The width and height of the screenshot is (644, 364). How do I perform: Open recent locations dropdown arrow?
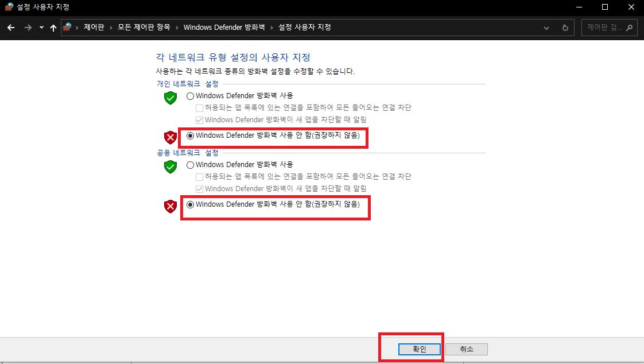(x=41, y=28)
